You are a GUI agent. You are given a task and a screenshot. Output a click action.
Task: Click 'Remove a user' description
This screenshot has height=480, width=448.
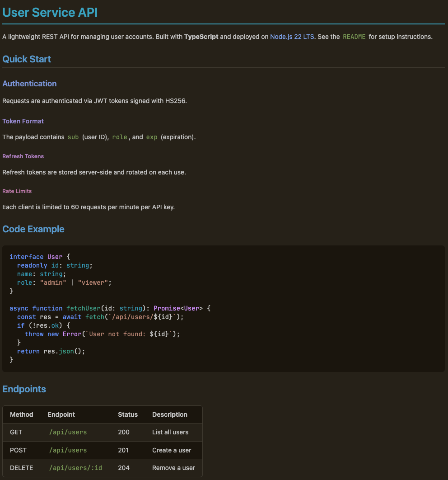[174, 468]
